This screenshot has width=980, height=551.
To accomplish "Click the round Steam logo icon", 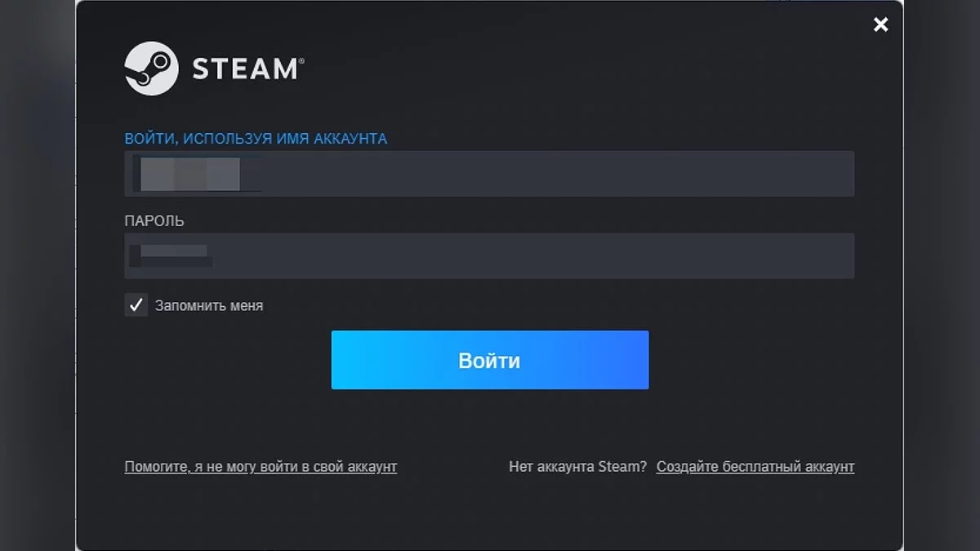I will (x=151, y=69).
